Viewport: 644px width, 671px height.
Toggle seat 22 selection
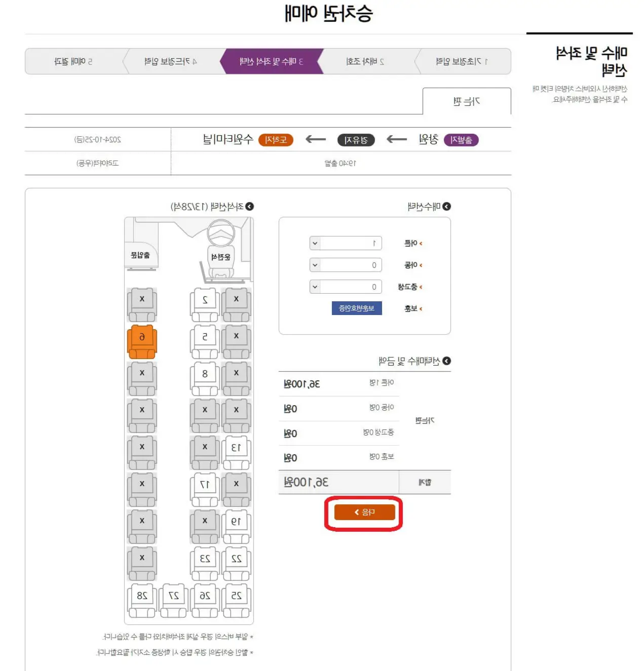pyautogui.click(x=236, y=563)
